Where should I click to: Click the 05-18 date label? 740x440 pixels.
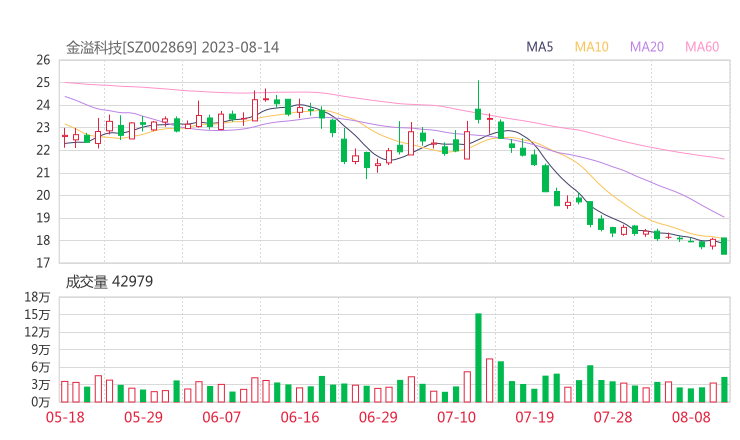coord(65,417)
